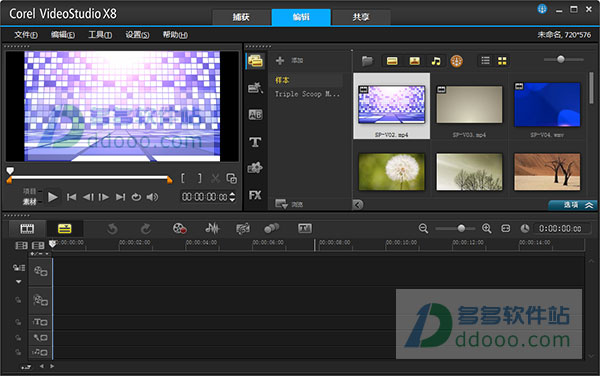
Task: Toggle audio files filter in library
Action: coord(436,61)
